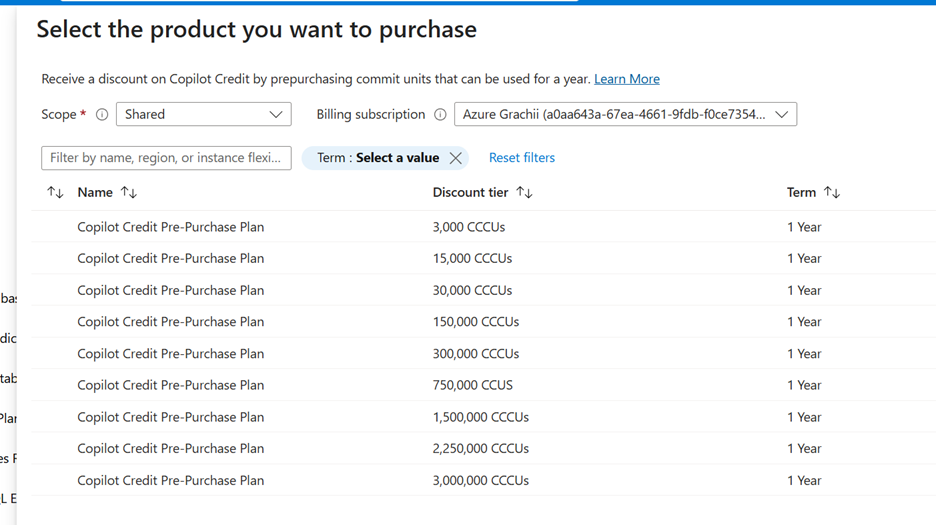Sort by the Term column

832,192
